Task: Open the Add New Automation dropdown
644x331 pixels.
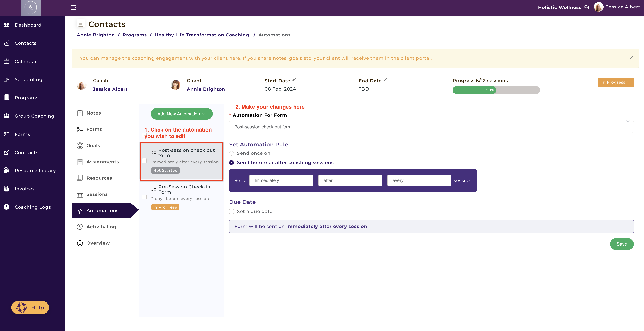Action: pyautogui.click(x=182, y=114)
